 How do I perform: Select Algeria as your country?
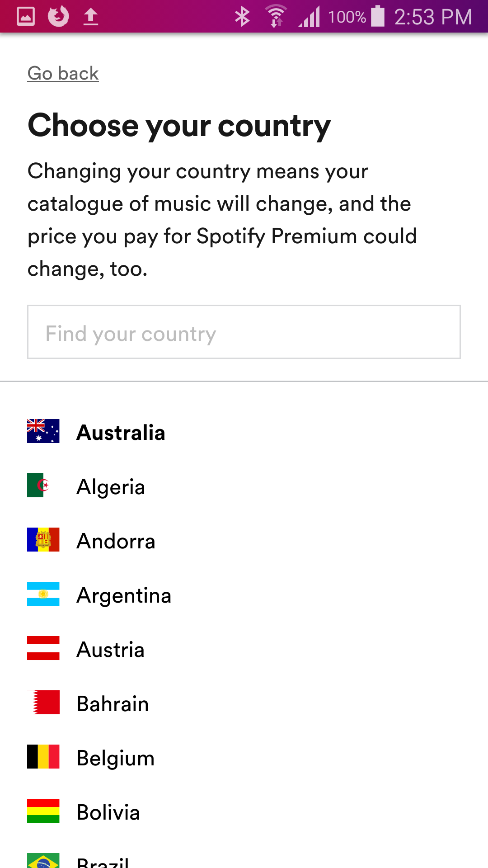pyautogui.click(x=111, y=486)
